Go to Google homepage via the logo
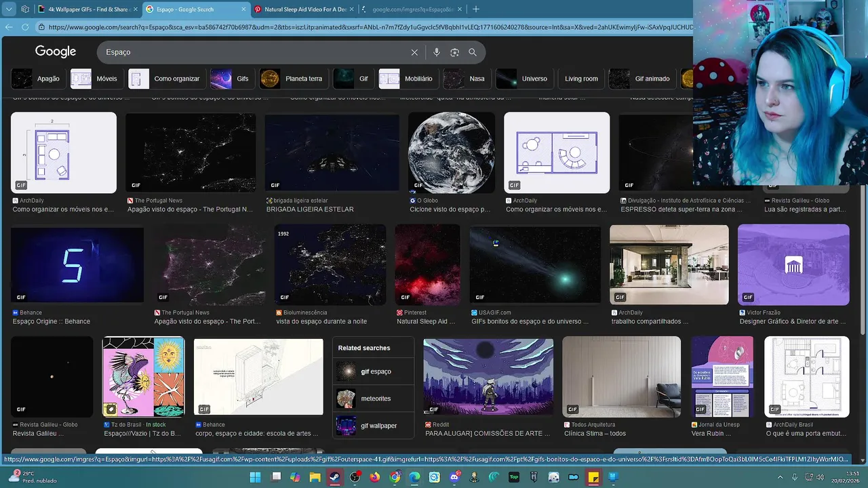The height and width of the screenshot is (488, 868). [x=56, y=52]
